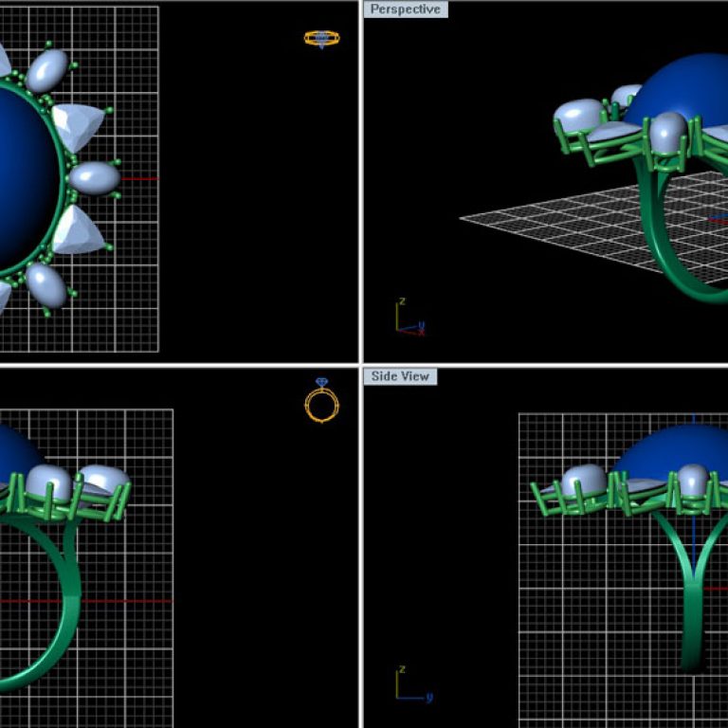The height and width of the screenshot is (728, 728).
Task: Select the green ring shank in front view
Action: (68, 607)
